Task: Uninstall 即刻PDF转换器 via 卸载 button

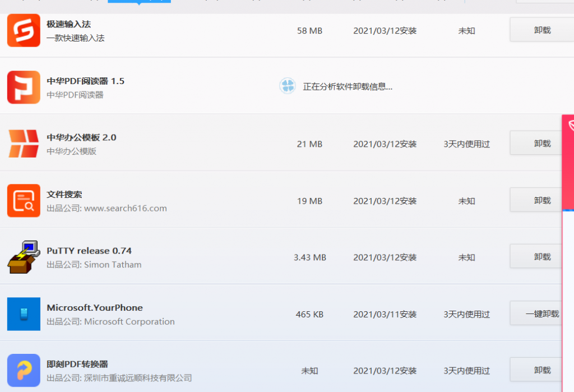Action: tap(541, 370)
